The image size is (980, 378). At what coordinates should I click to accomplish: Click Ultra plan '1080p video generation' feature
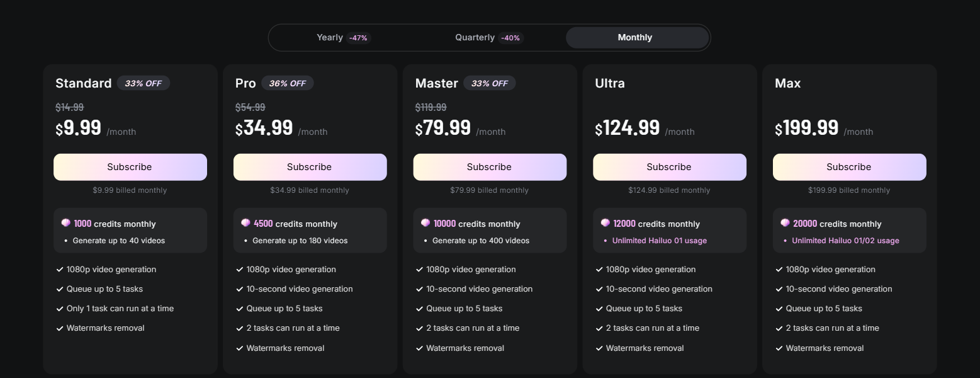(x=651, y=270)
